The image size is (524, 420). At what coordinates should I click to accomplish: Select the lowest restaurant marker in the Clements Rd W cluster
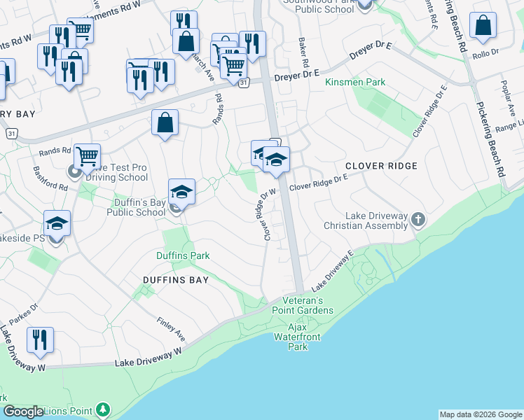69,73
